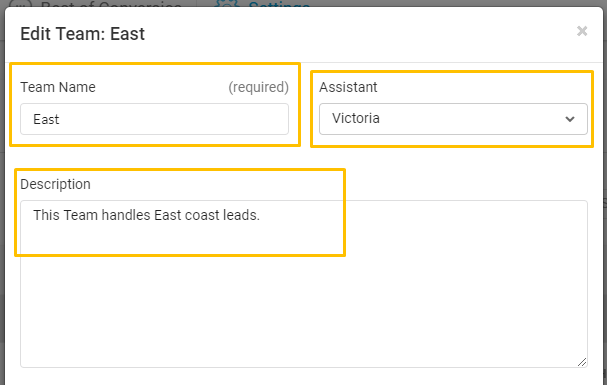Click the circular icon beside Cost of Conversion
This screenshot has height=385, width=607.
pos(21,3)
